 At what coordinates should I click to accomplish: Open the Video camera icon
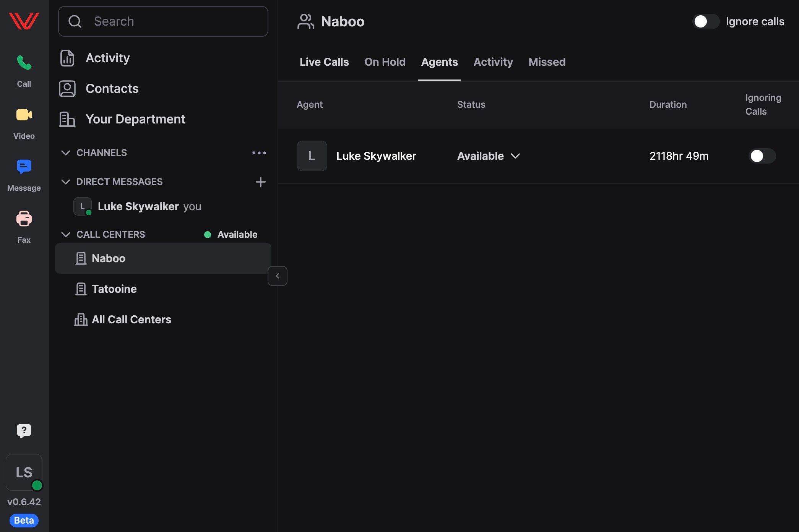(24, 115)
